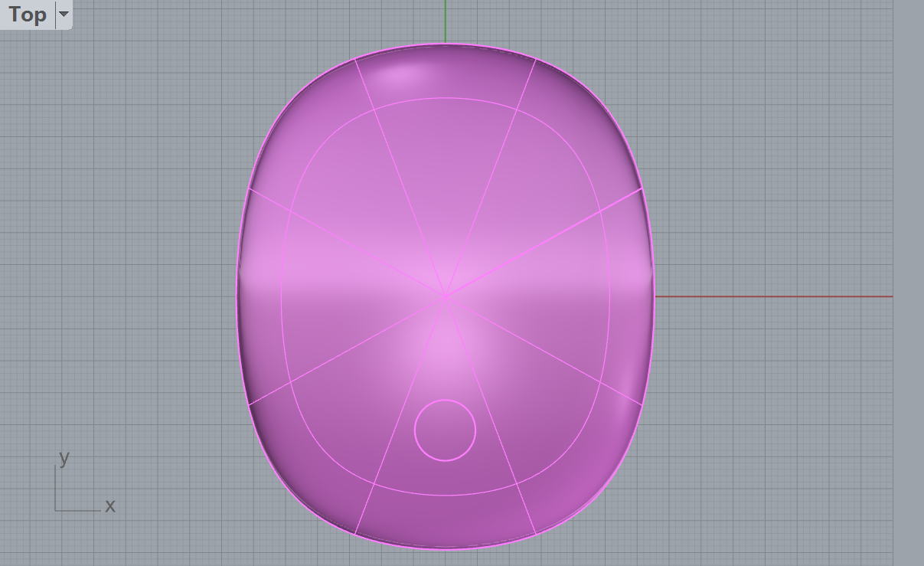Click the blank gray strip right of grid
924x566 pixels.
[908, 283]
